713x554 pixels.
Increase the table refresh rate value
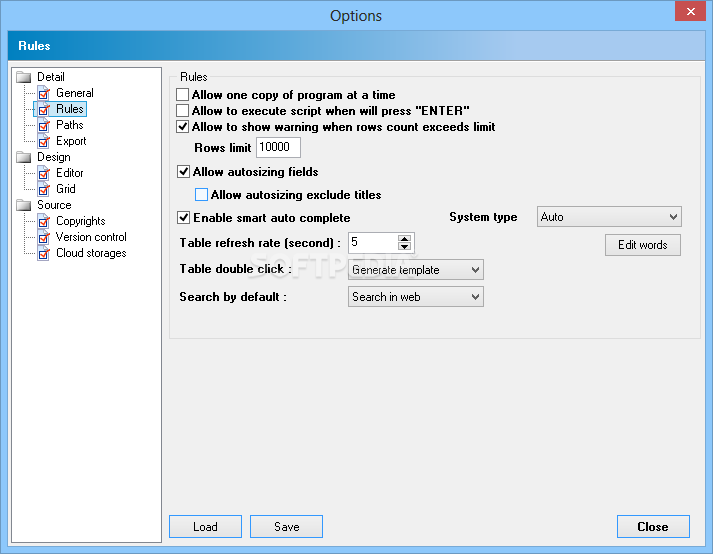[x=404, y=238]
